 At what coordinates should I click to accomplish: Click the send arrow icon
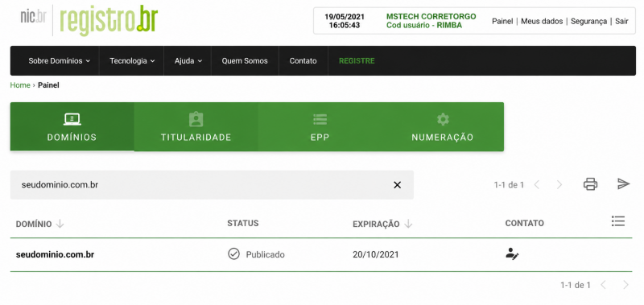[x=623, y=184]
